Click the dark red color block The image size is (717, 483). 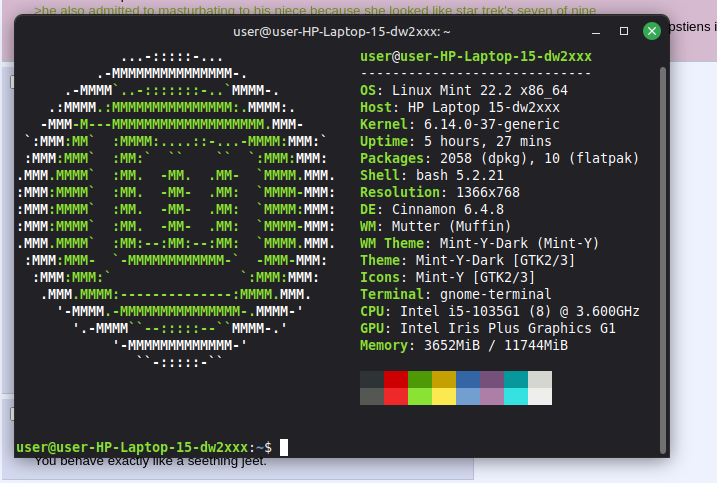tap(396, 379)
